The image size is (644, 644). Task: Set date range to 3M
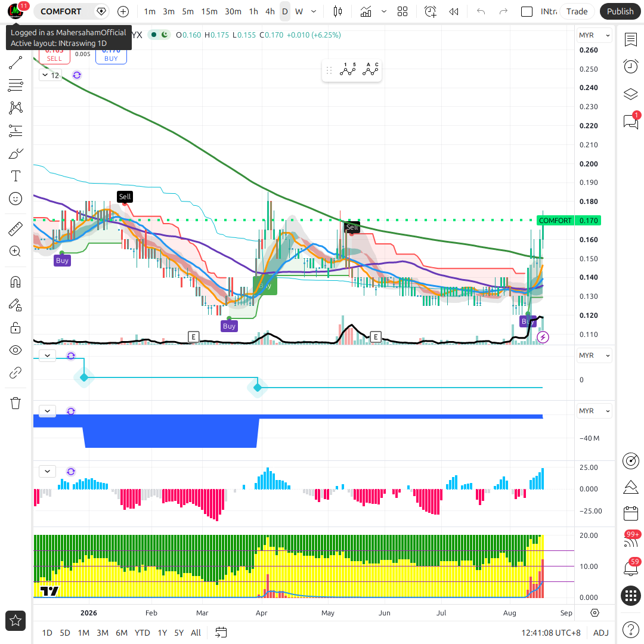103,633
